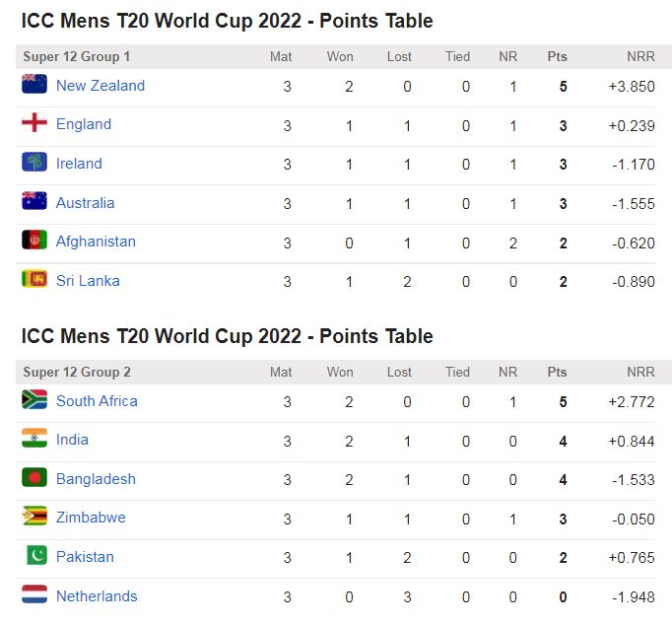Click Group 2 Pts column header
Viewport: 672px width, 625px height.
(x=557, y=373)
